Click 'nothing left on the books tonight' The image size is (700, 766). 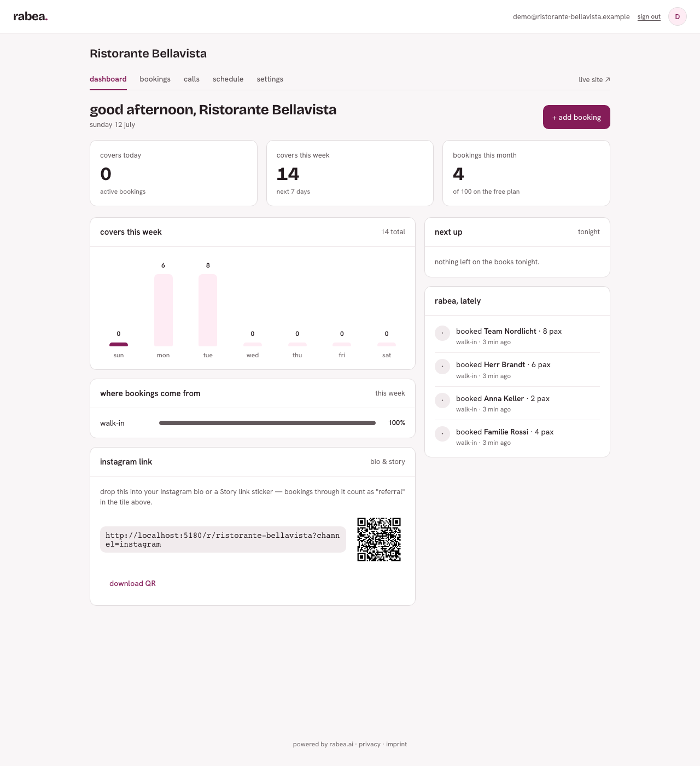coord(487,262)
